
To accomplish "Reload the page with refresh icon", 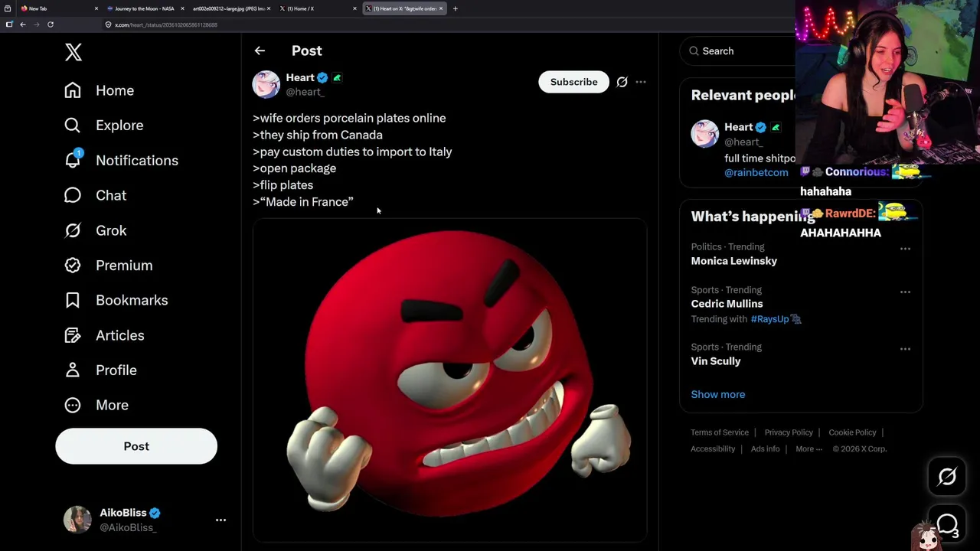I will coord(51,24).
